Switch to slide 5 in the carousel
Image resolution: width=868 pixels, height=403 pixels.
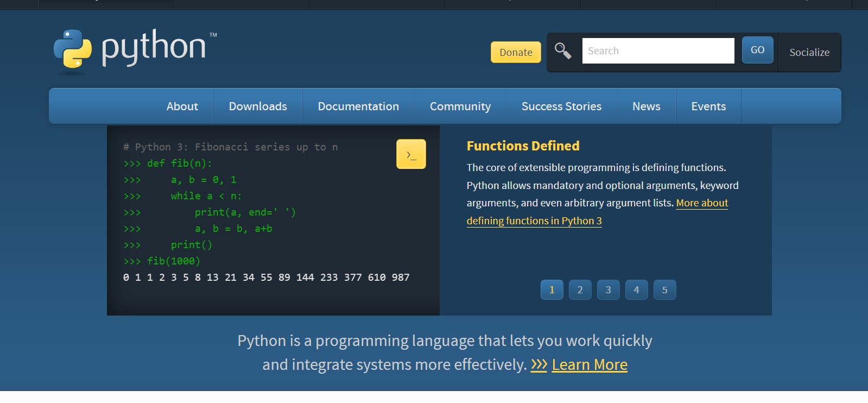[665, 289]
